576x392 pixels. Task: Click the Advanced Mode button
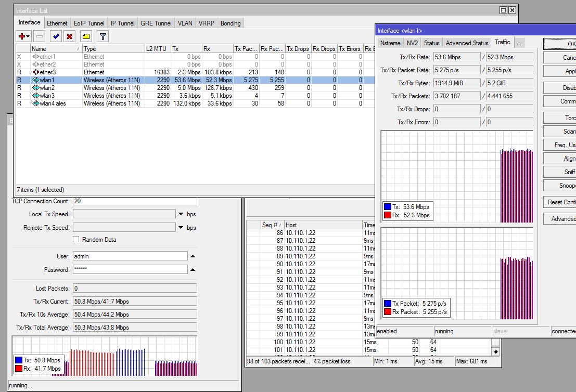point(560,218)
